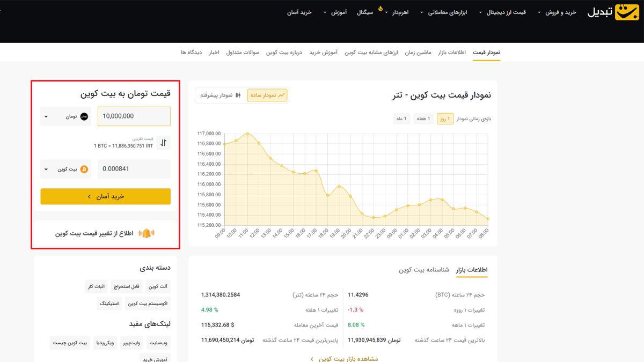Set chart time range to 1 روز

pyautogui.click(x=445, y=119)
